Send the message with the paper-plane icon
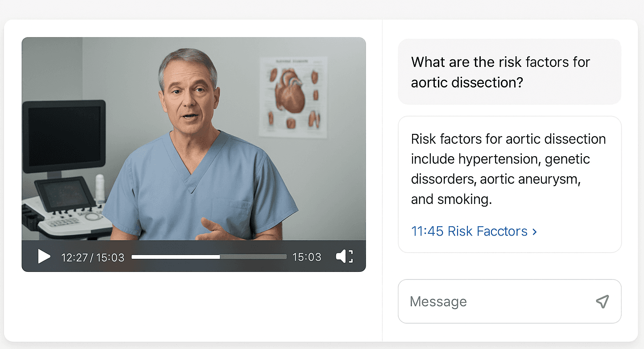 tap(602, 301)
